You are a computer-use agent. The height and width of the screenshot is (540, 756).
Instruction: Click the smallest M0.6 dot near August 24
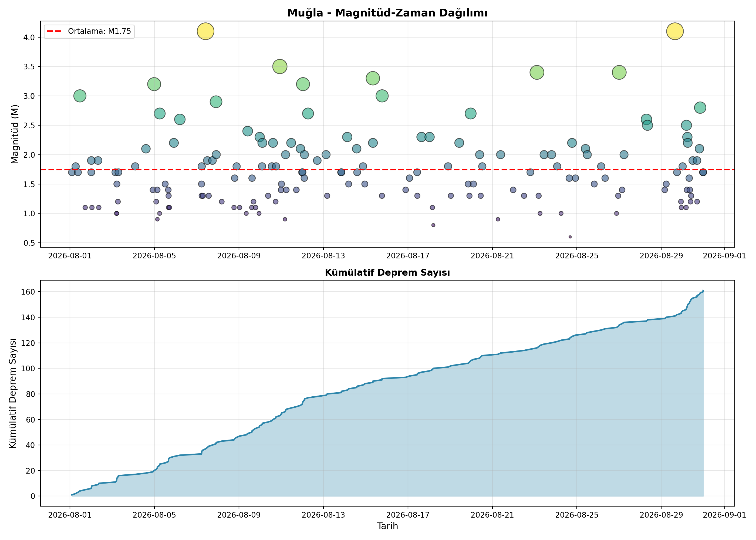click(x=570, y=237)
